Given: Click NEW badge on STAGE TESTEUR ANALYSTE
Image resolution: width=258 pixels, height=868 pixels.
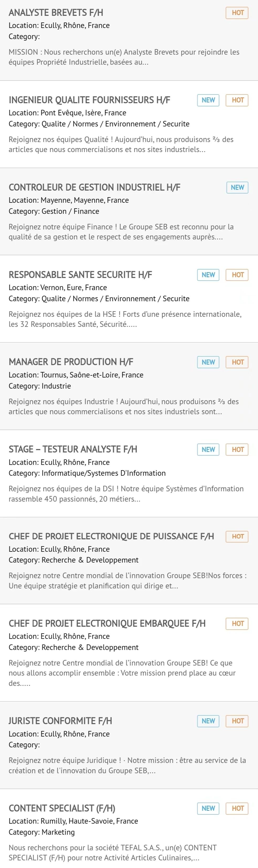Looking at the screenshot, I should pos(208,450).
